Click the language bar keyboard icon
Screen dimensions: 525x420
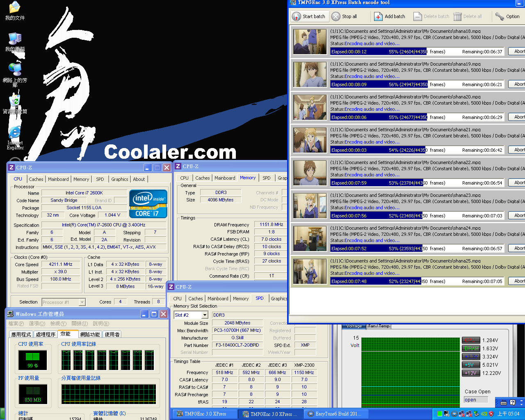(504, 403)
